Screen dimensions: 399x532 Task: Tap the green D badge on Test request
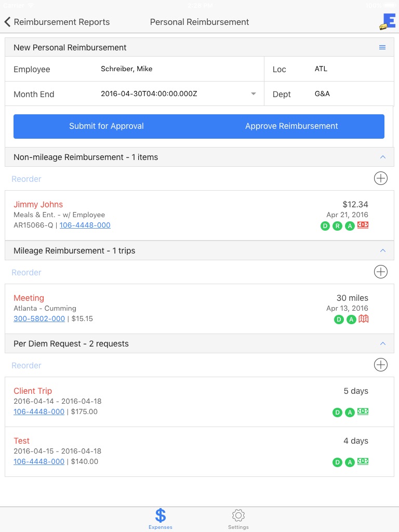click(x=337, y=462)
